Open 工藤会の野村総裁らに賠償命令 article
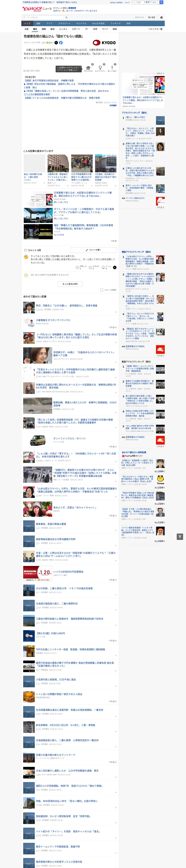The image size is (186, 868). 70,619
